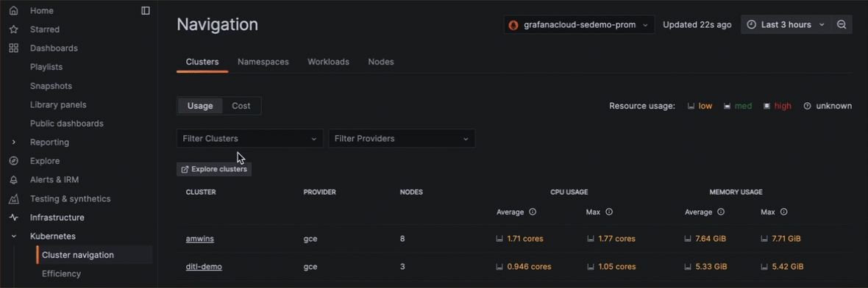
Task: Click the Explore clusters button
Action: pyautogui.click(x=214, y=169)
